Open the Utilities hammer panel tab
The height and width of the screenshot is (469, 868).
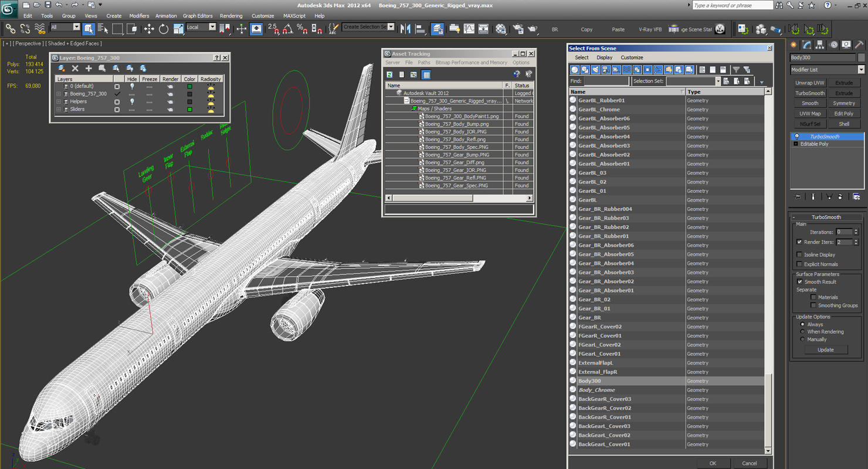pyautogui.click(x=859, y=45)
